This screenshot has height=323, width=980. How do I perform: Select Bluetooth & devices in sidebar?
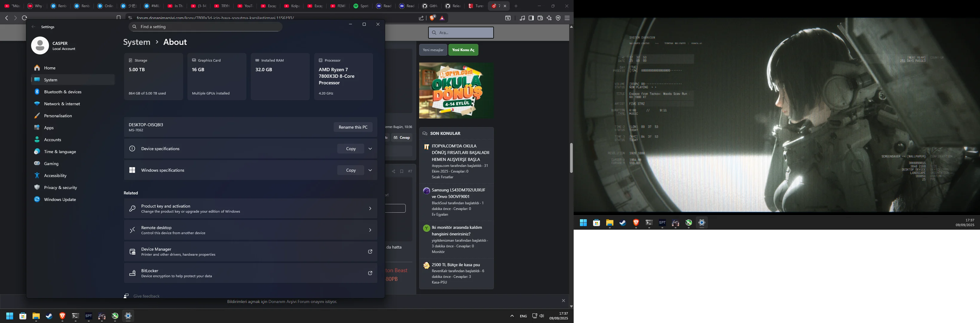point(63,92)
